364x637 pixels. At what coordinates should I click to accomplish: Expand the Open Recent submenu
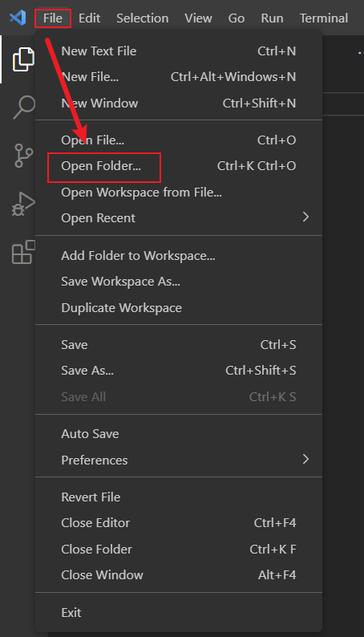point(179,217)
